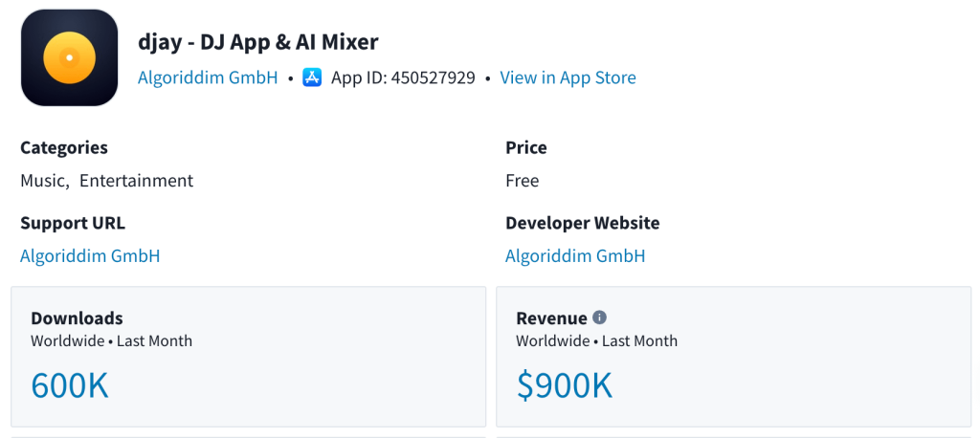Click the Revenue card heading
Viewport: 980px width, 438px height.
(551, 318)
